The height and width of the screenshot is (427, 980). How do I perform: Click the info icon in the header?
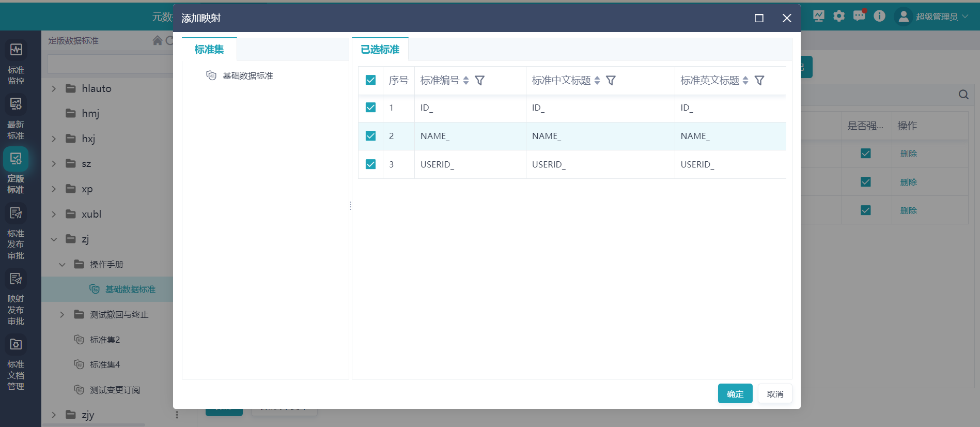point(879,16)
